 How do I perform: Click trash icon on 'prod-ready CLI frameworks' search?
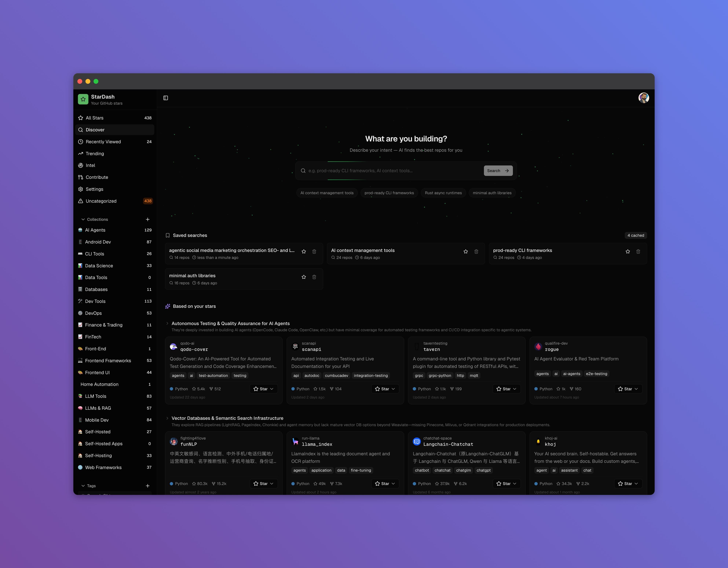[638, 252]
